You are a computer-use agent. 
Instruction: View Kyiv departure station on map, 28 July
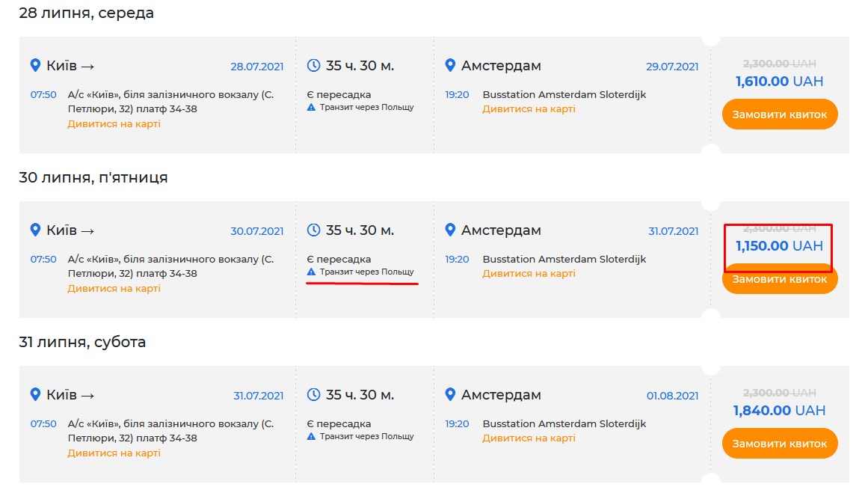click(114, 124)
